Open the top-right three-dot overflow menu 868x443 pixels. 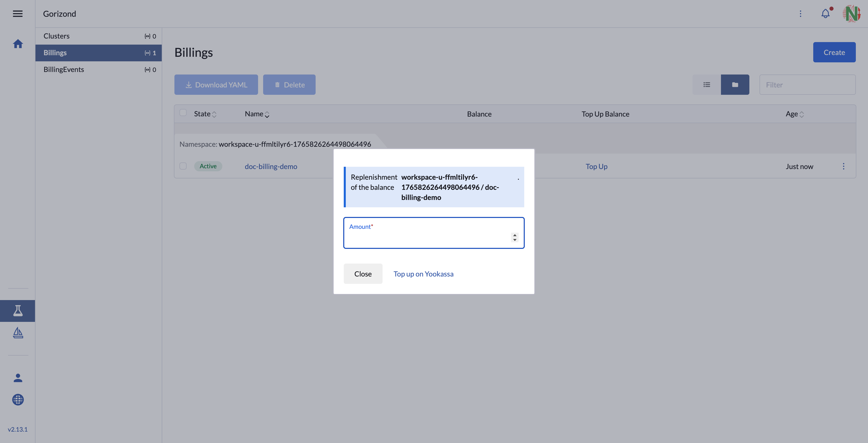click(801, 13)
